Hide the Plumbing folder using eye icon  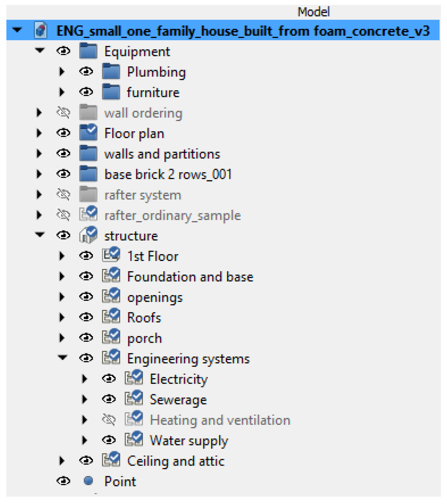(x=86, y=72)
